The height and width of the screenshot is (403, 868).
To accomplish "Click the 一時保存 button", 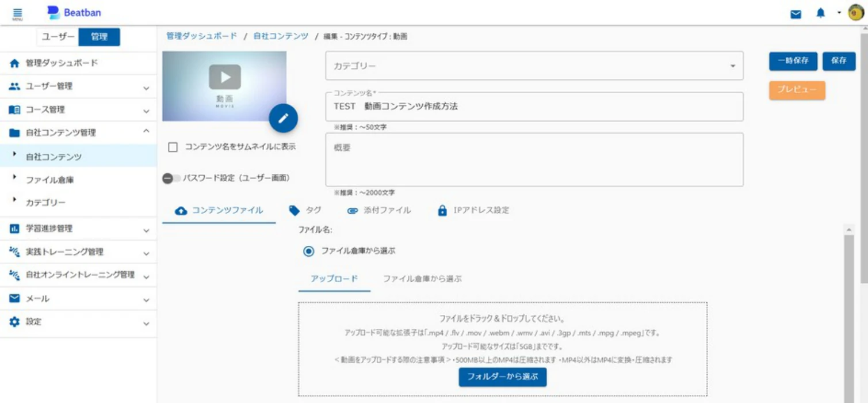I will coord(793,61).
